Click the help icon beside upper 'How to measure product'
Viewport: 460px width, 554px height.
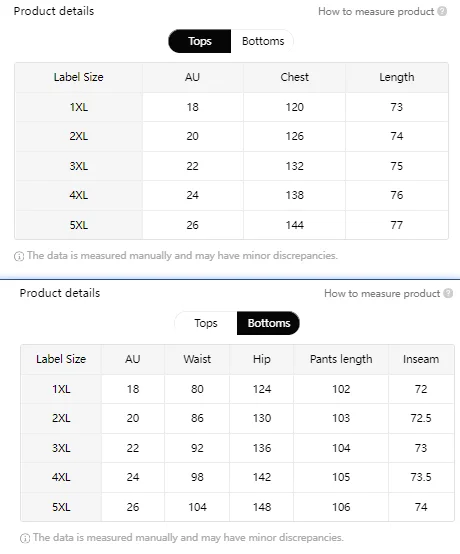[x=442, y=11]
